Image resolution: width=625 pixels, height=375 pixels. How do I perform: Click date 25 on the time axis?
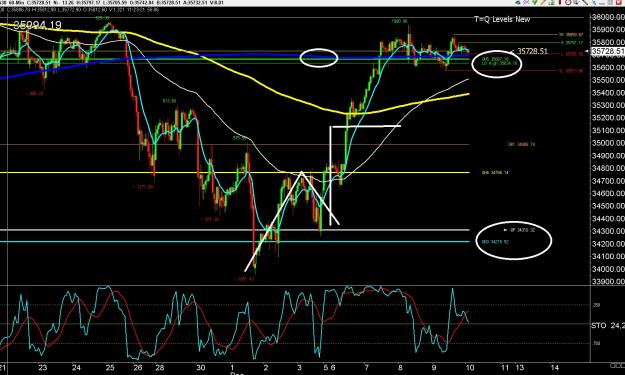point(110,368)
